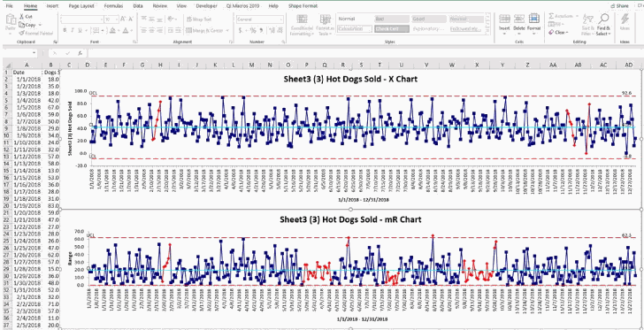Open the Clear eraser dropdown

tap(558, 33)
